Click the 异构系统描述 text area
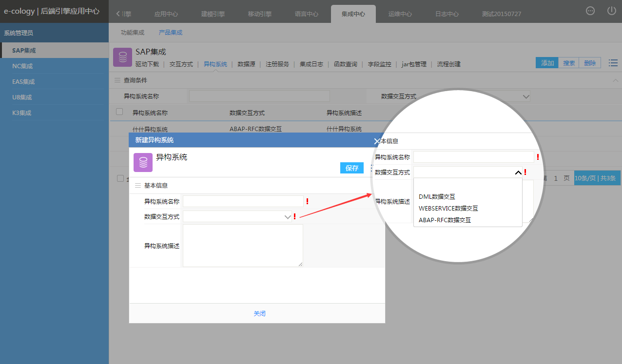The width and height of the screenshot is (622, 364). [243, 246]
